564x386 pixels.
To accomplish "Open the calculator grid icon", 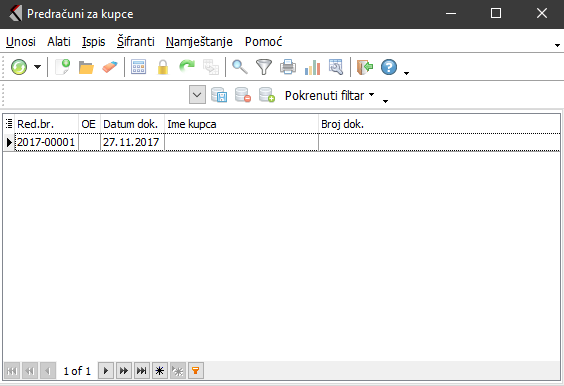I will click(138, 67).
